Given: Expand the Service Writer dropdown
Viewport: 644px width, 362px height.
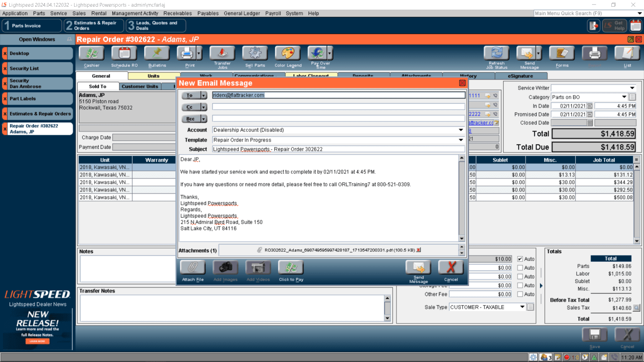Looking at the screenshot, I should (632, 88).
